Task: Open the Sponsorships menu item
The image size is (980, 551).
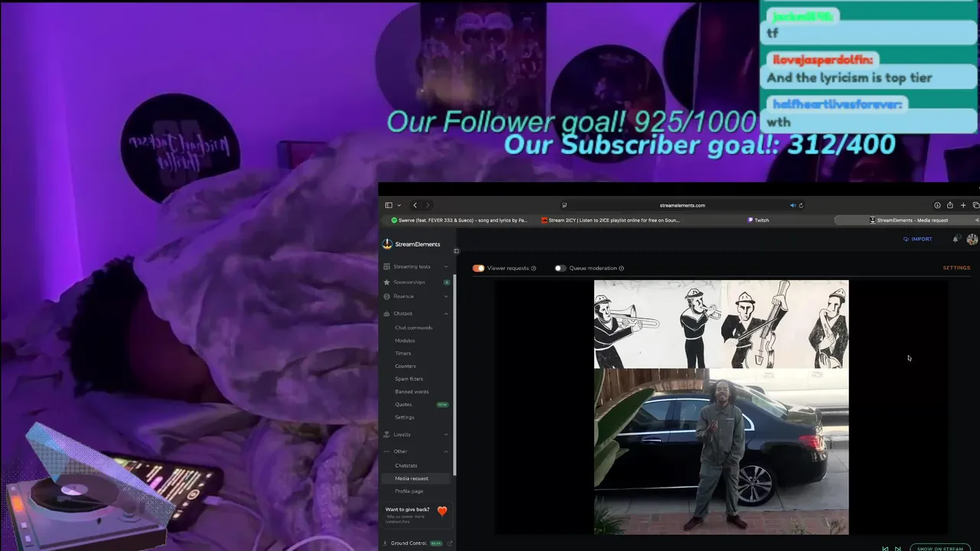Action: [x=417, y=282]
